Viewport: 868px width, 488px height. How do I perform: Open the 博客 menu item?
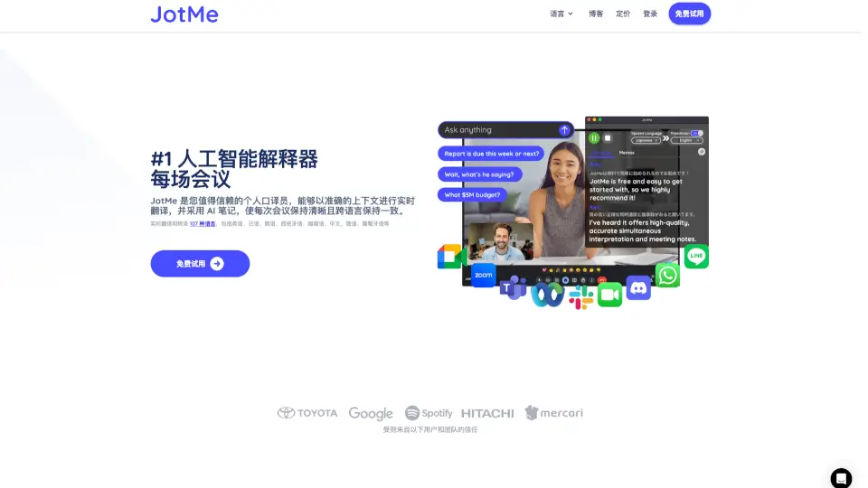pyautogui.click(x=596, y=14)
